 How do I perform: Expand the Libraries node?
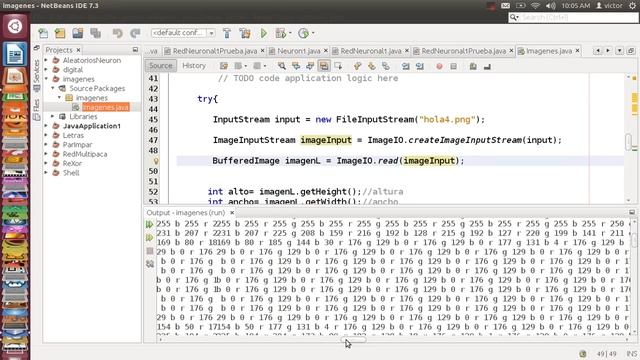tap(53, 117)
